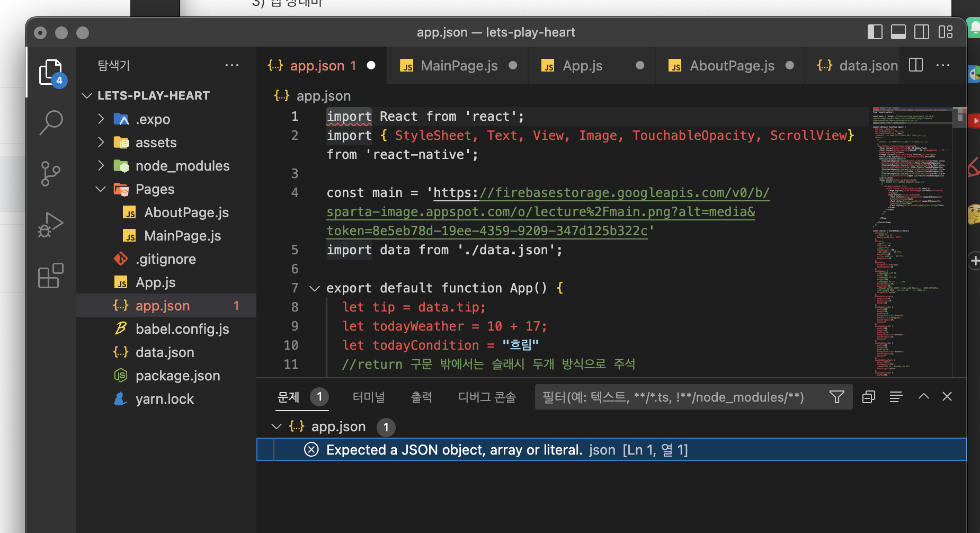This screenshot has width=980, height=533.
Task: Open the Extensions view
Action: (x=51, y=275)
